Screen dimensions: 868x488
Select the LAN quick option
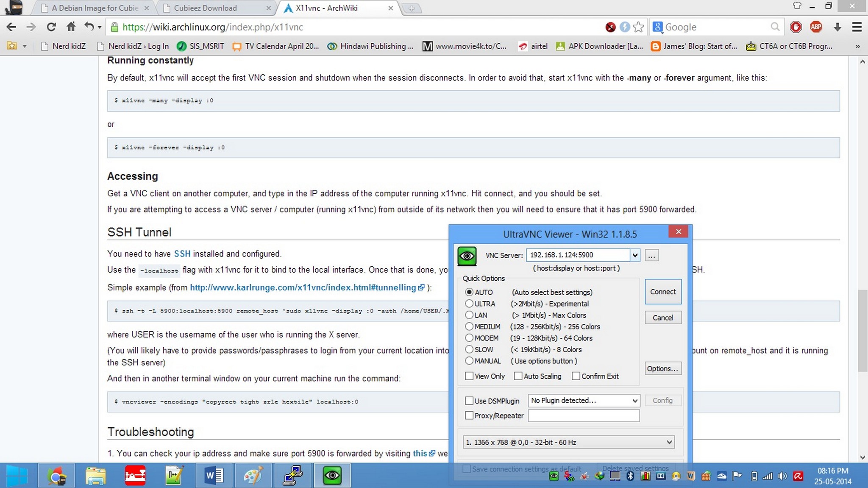coord(469,315)
